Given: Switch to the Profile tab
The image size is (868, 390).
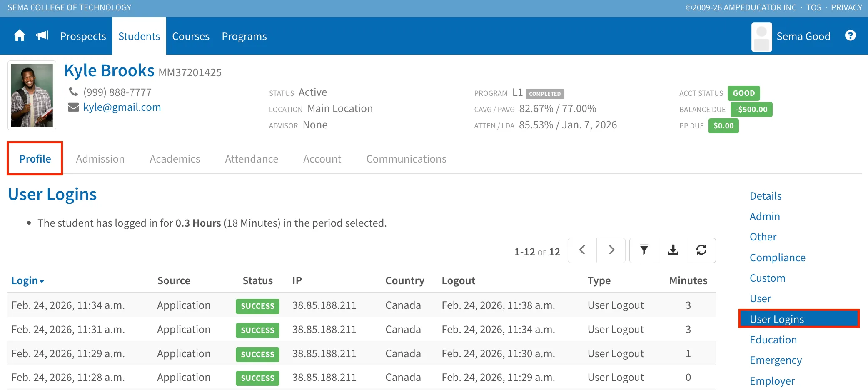Looking at the screenshot, I should [35, 159].
